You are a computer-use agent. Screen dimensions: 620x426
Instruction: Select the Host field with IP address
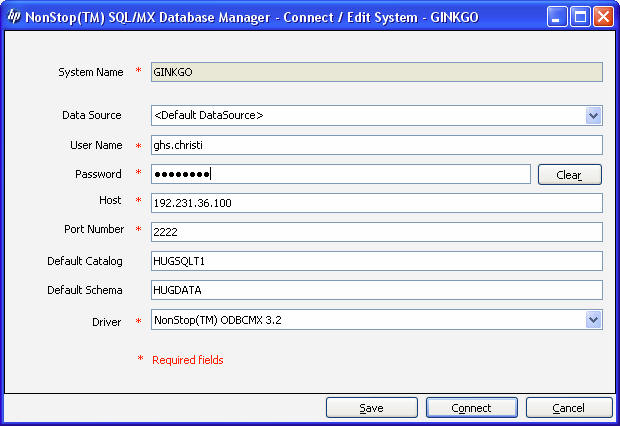[x=376, y=203]
